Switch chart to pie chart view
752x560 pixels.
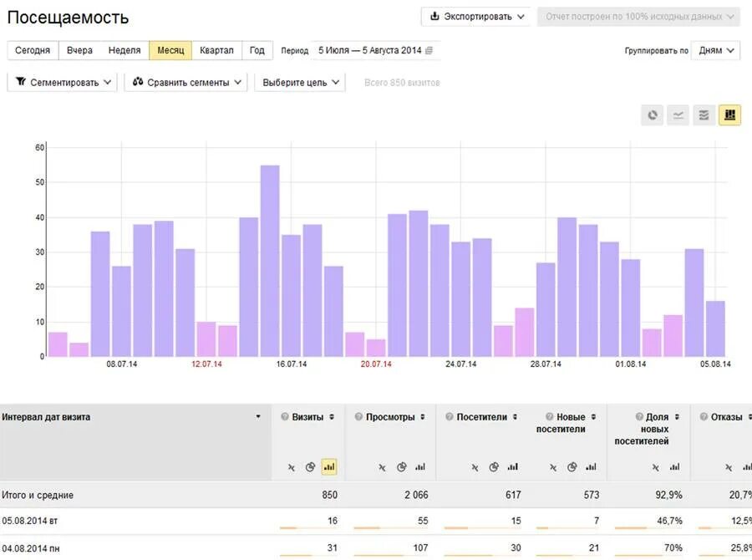pyautogui.click(x=653, y=115)
